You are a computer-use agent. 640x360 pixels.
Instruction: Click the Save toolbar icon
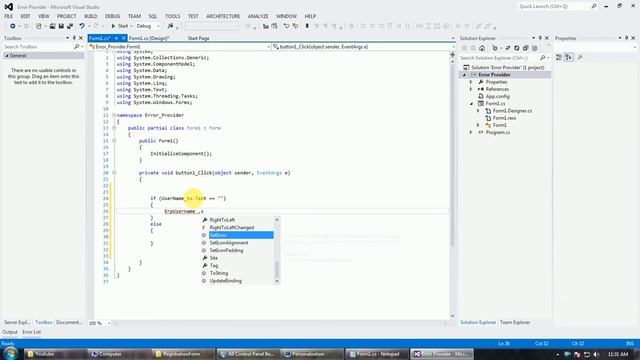pyautogui.click(x=61, y=26)
